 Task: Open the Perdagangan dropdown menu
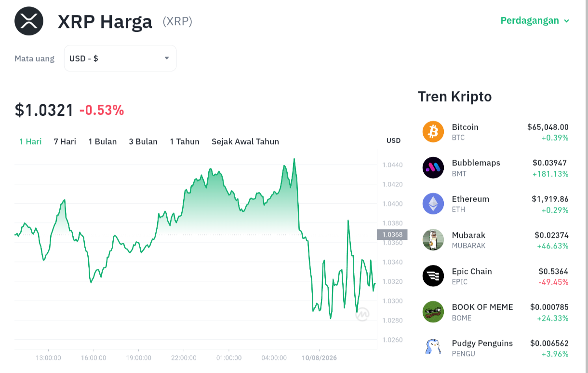(x=535, y=20)
